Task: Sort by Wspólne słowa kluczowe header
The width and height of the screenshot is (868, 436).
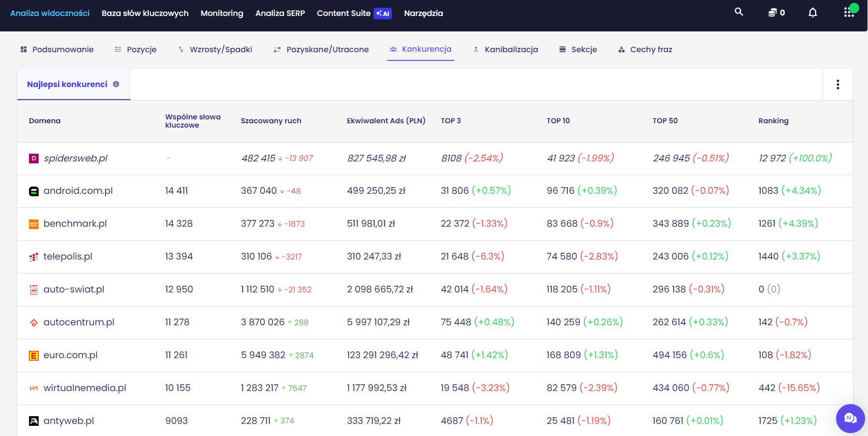Action: coord(193,121)
